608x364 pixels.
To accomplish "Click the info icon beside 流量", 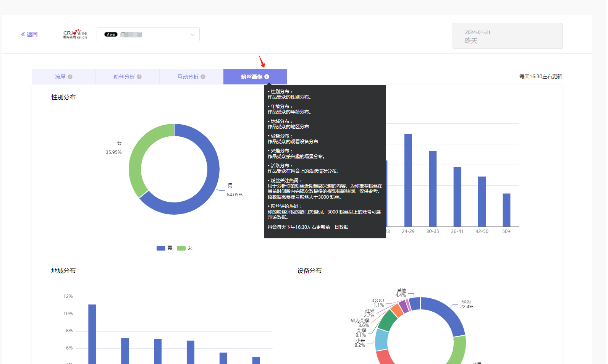I will tap(70, 77).
